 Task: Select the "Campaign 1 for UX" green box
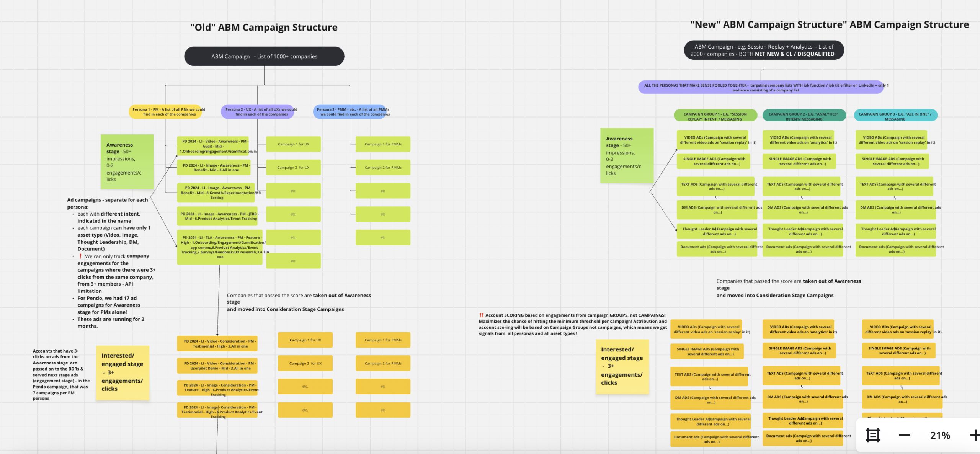click(293, 144)
